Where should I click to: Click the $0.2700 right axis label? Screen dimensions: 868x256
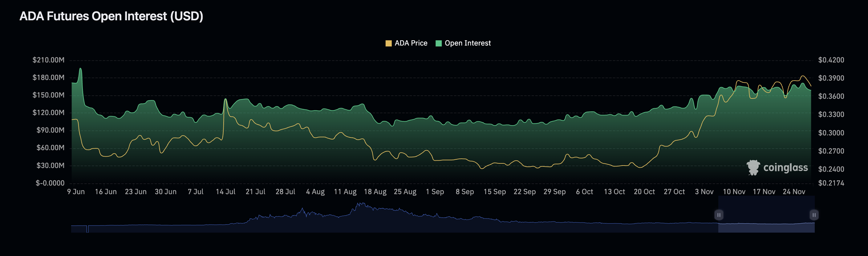coord(831,151)
